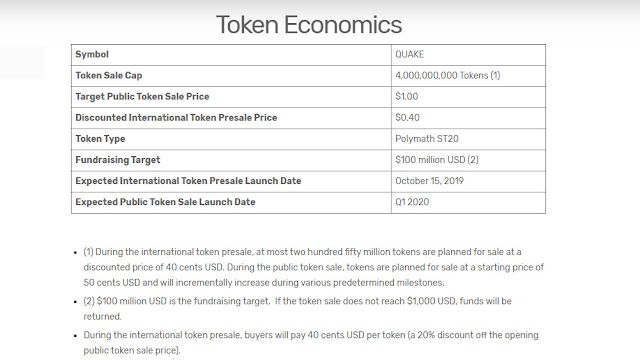The height and width of the screenshot is (360, 640).
Task: Click footnote (2) about fundraising target
Action: click(297, 309)
